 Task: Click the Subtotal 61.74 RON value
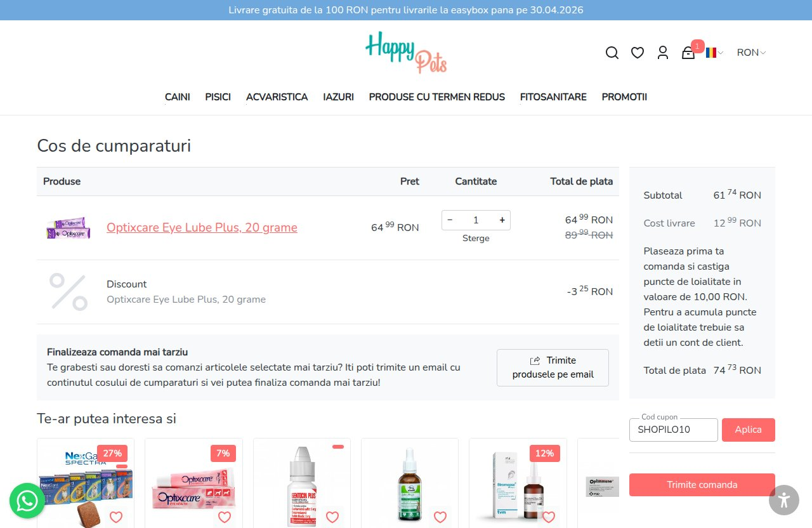tap(737, 195)
